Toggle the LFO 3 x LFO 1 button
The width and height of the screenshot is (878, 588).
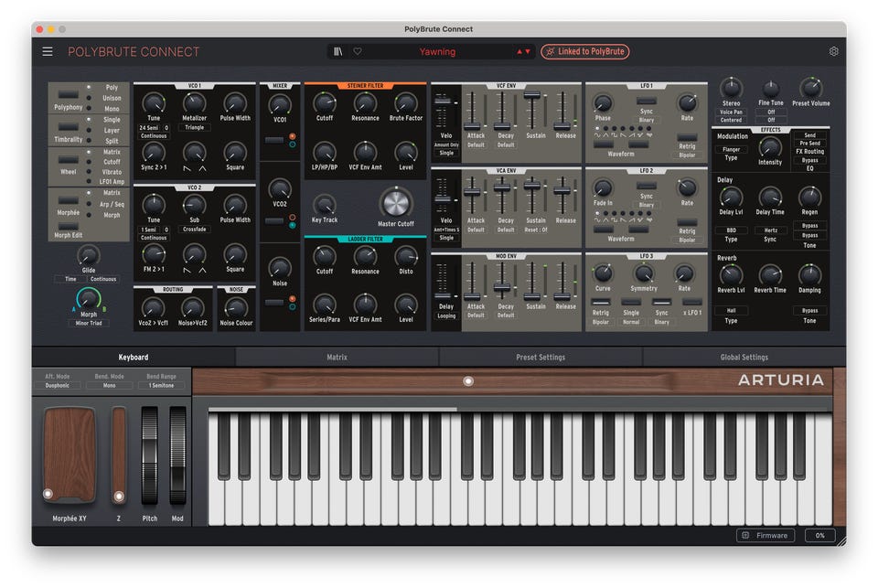tap(692, 303)
